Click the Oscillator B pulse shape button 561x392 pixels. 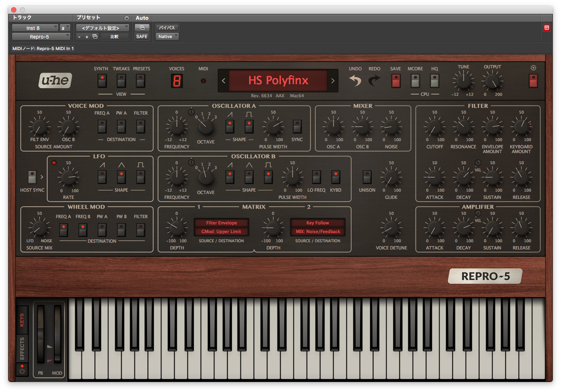coord(268,177)
